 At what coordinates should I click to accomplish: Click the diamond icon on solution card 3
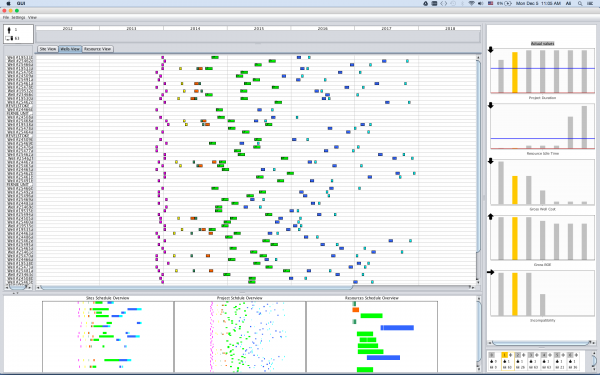tap(536, 355)
